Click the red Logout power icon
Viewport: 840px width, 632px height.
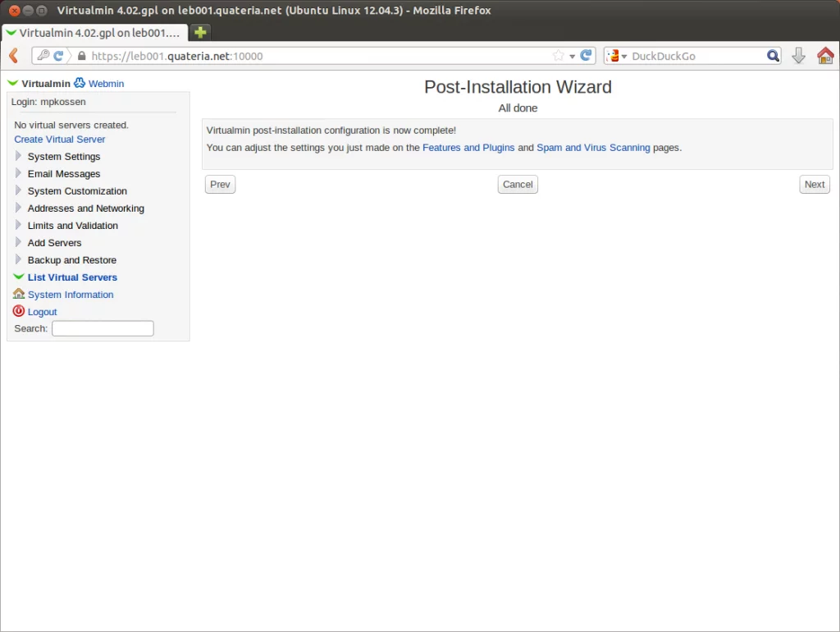(x=19, y=311)
